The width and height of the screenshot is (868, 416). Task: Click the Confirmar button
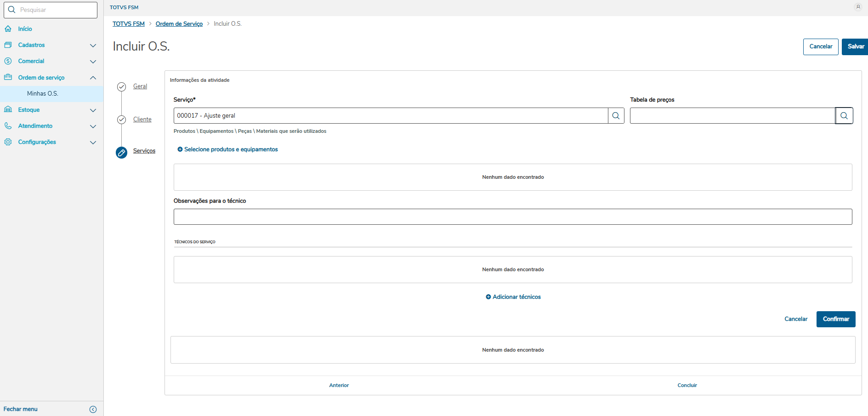click(835, 319)
